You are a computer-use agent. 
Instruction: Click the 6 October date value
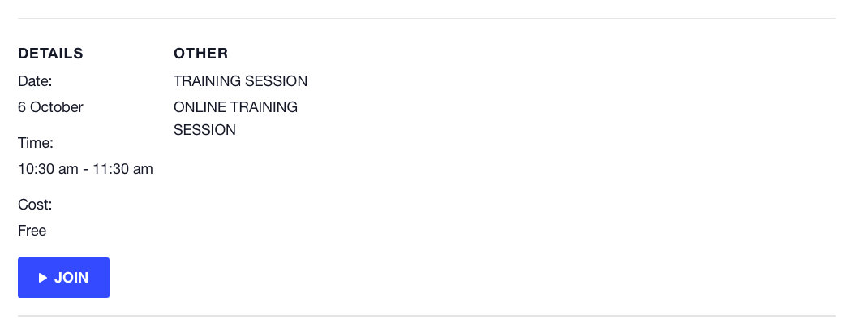point(50,107)
